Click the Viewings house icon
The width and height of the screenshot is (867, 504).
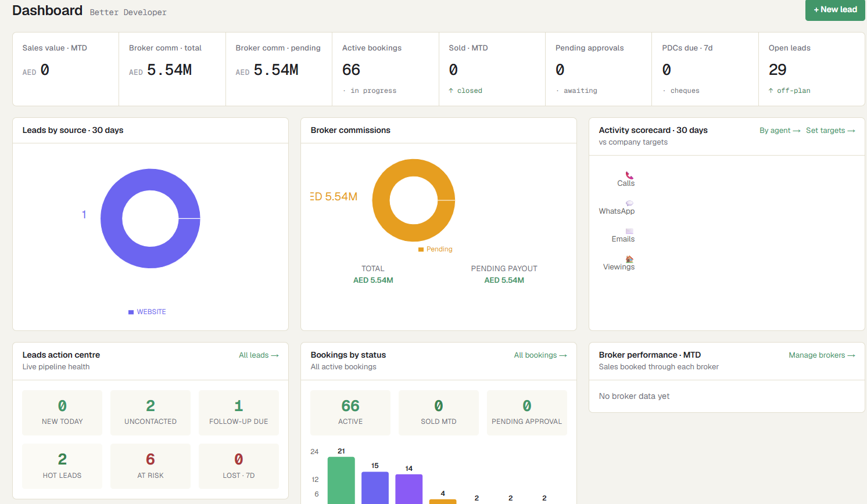point(629,259)
